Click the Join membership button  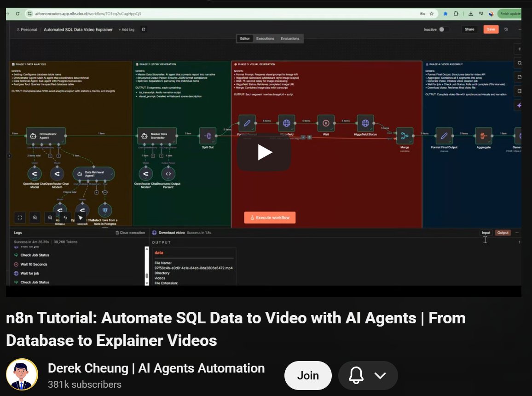pos(308,376)
